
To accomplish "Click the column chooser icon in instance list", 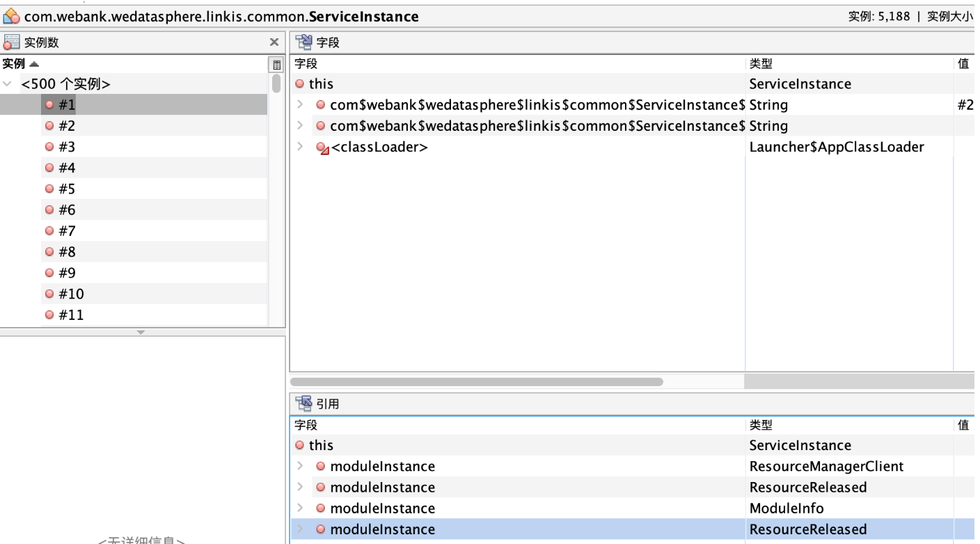I will (276, 65).
